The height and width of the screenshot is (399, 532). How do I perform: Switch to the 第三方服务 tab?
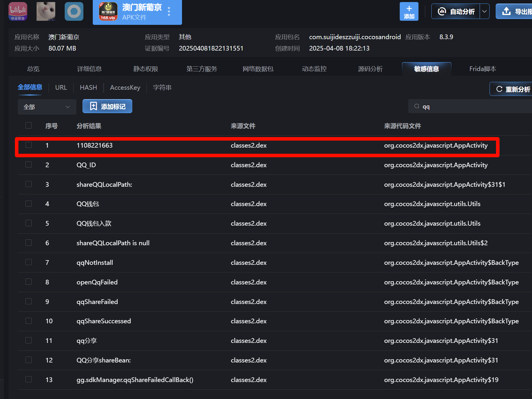point(202,69)
